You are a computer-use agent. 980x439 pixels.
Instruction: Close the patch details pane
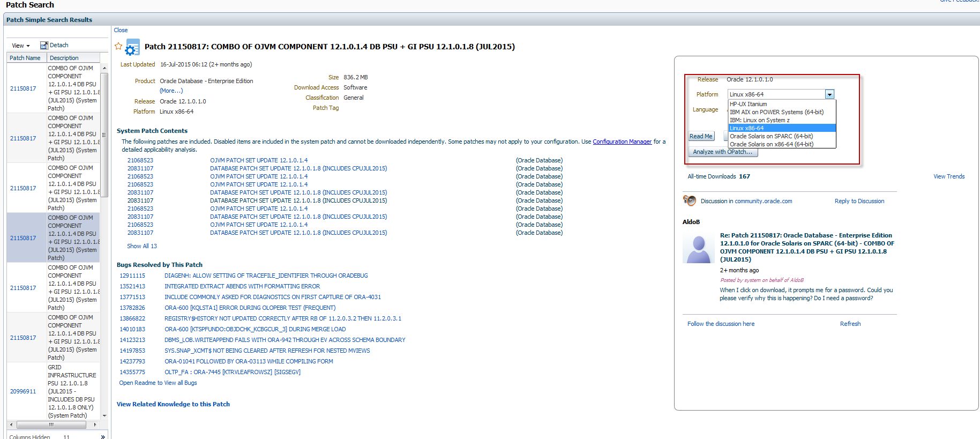121,30
